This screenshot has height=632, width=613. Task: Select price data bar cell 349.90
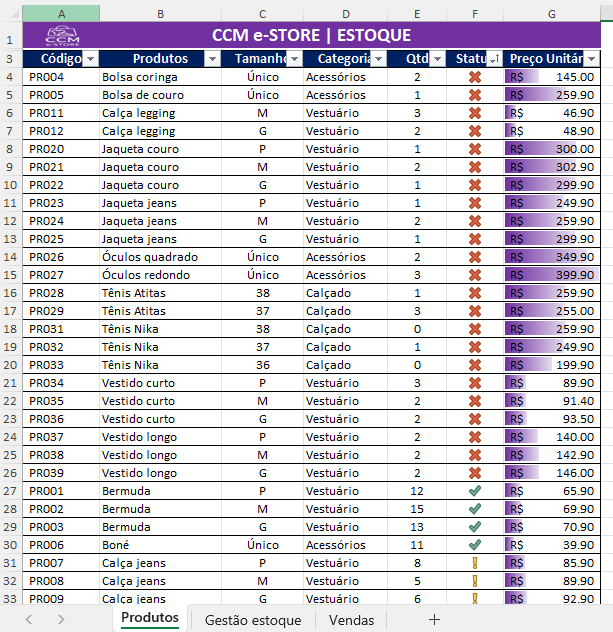[x=552, y=257]
